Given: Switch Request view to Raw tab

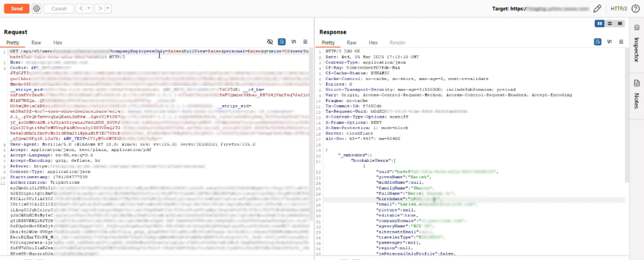Looking at the screenshot, I should [36, 42].
